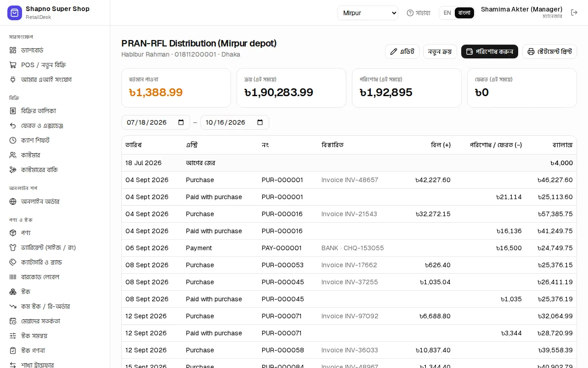Click the আগের জের opening balance row
The height and width of the screenshot is (368, 588).
coord(349,163)
